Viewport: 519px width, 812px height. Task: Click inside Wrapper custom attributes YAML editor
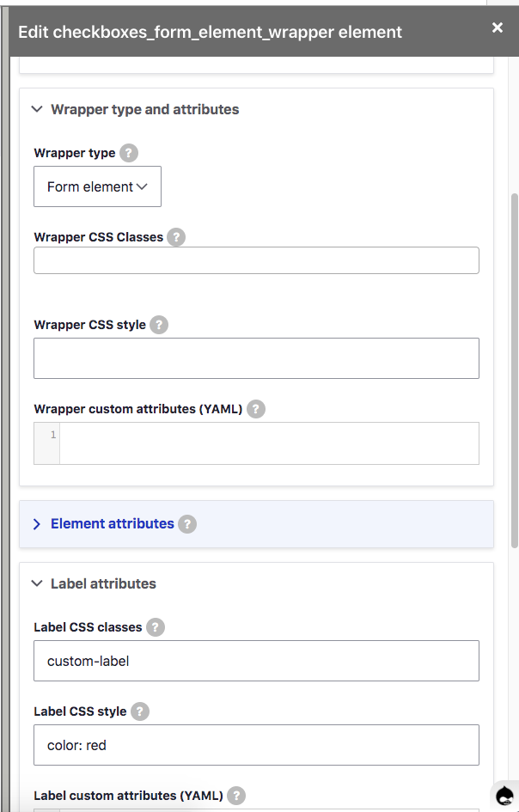[269, 443]
